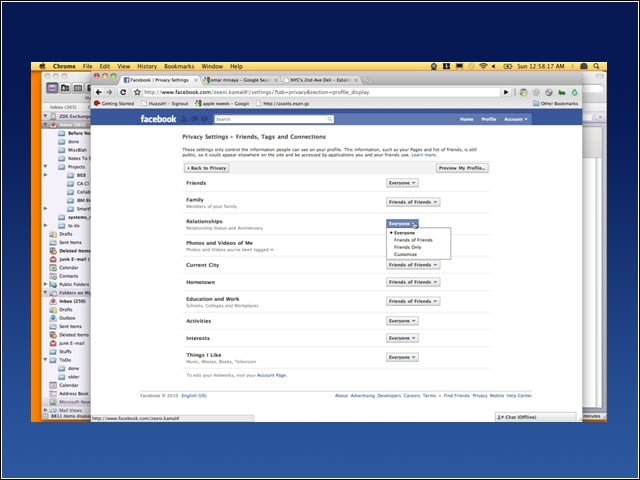Viewport: 640px width, 480px height.
Task: Open the View menu
Action: point(124,66)
